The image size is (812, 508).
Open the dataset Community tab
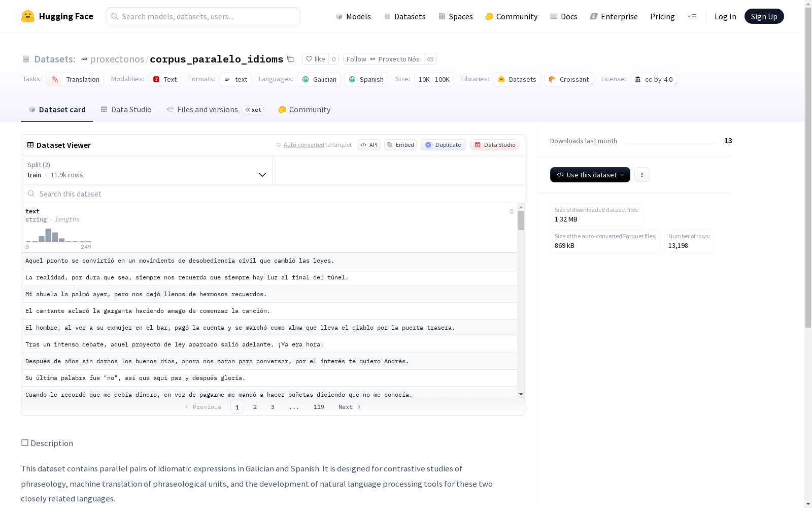pyautogui.click(x=304, y=110)
